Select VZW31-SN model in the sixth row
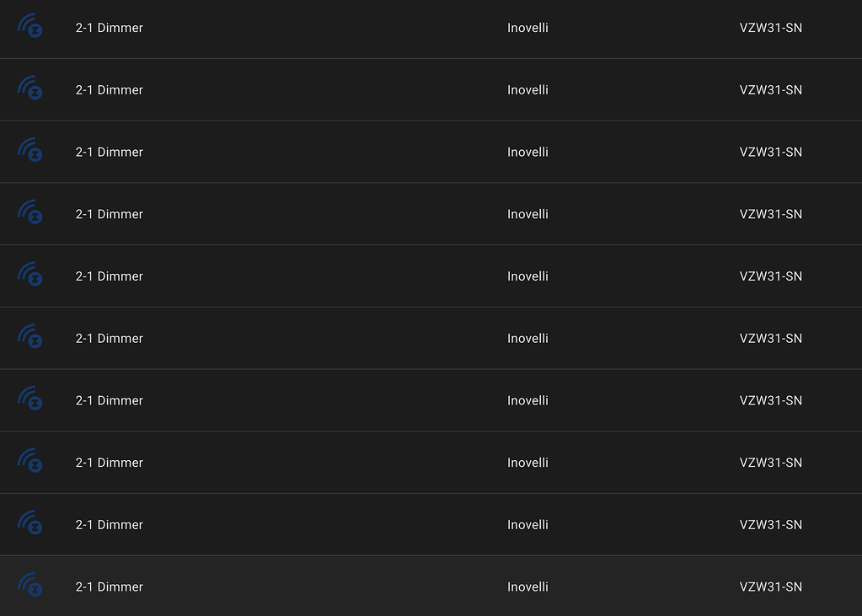The image size is (862, 616). [771, 338]
